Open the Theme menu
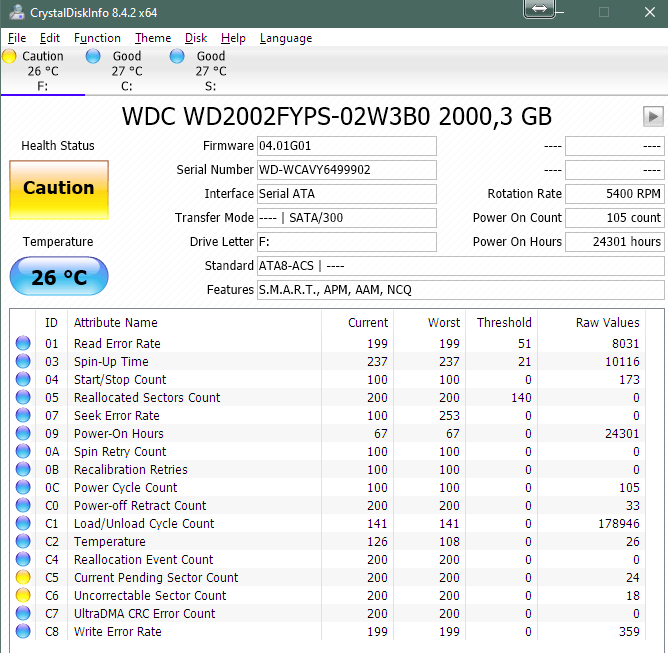 coord(153,38)
